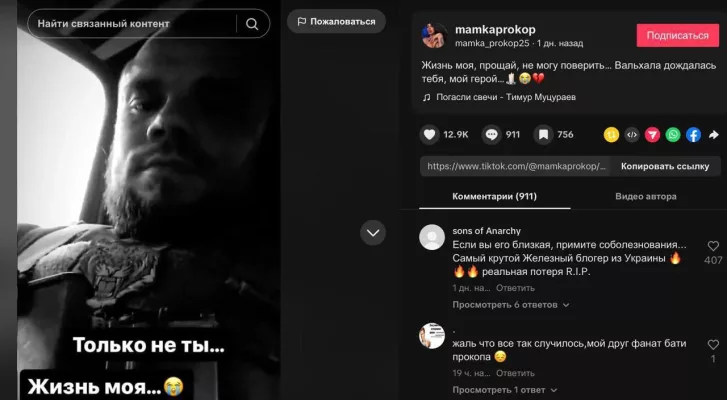
Task: Expand "Просмотреть 6 ответов" replies
Action: click(x=510, y=305)
